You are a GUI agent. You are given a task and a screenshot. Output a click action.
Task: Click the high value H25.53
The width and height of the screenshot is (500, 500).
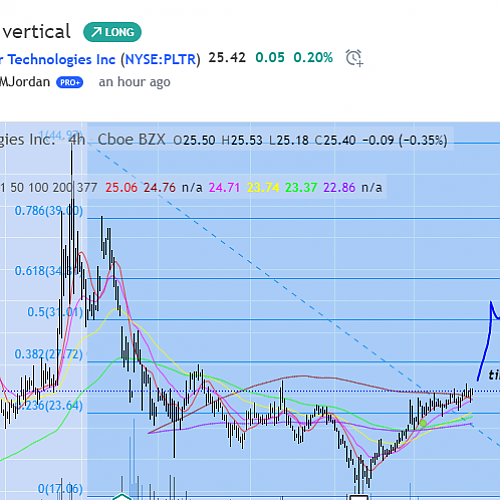[242, 140]
